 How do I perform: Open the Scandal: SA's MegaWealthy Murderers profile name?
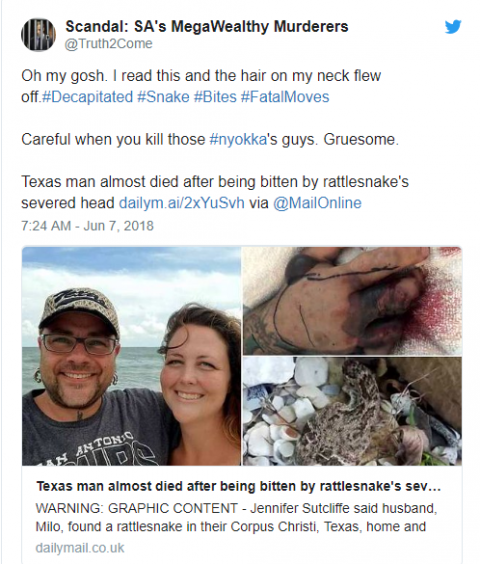[207, 26]
